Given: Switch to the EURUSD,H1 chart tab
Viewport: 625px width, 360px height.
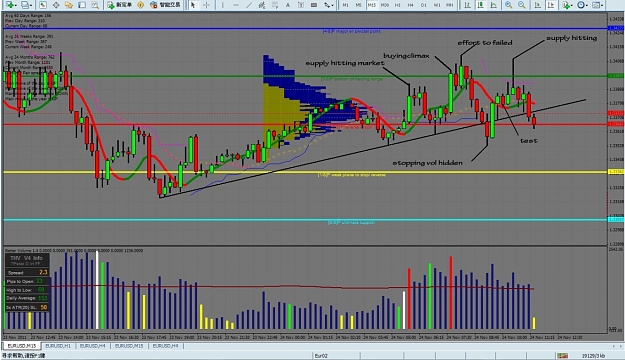Looking at the screenshot, I should [x=58, y=346].
